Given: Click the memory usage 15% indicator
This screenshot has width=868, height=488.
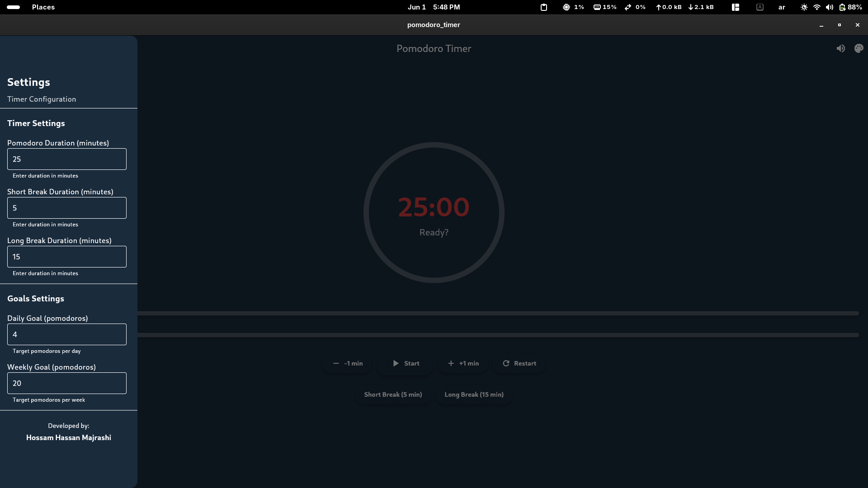Looking at the screenshot, I should pyautogui.click(x=605, y=7).
